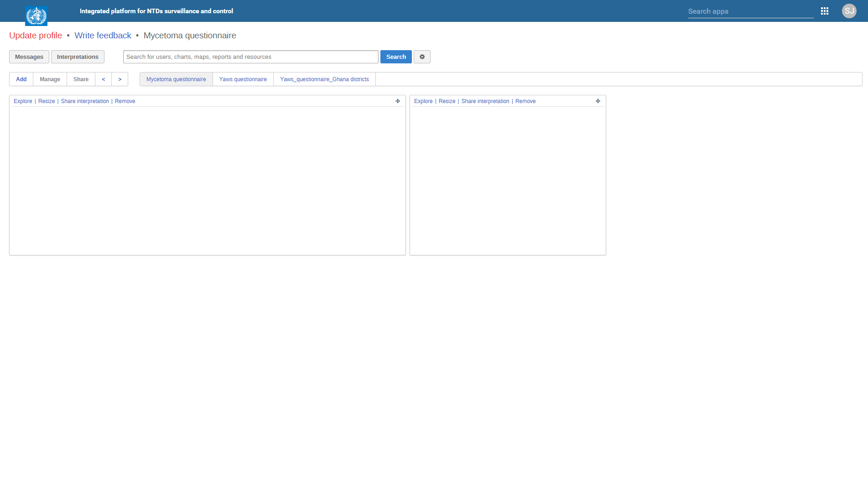The image size is (868, 492).
Task: Focus the users, charts, maps search box
Action: [250, 57]
